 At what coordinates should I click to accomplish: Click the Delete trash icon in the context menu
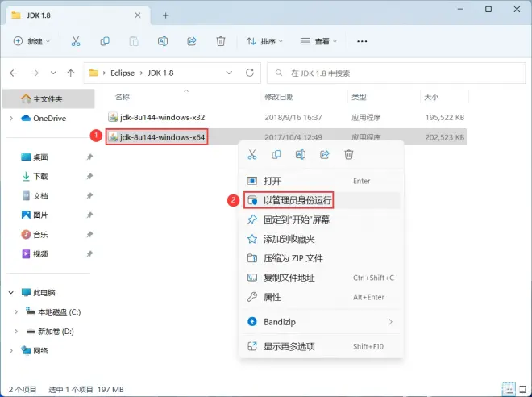pos(349,154)
